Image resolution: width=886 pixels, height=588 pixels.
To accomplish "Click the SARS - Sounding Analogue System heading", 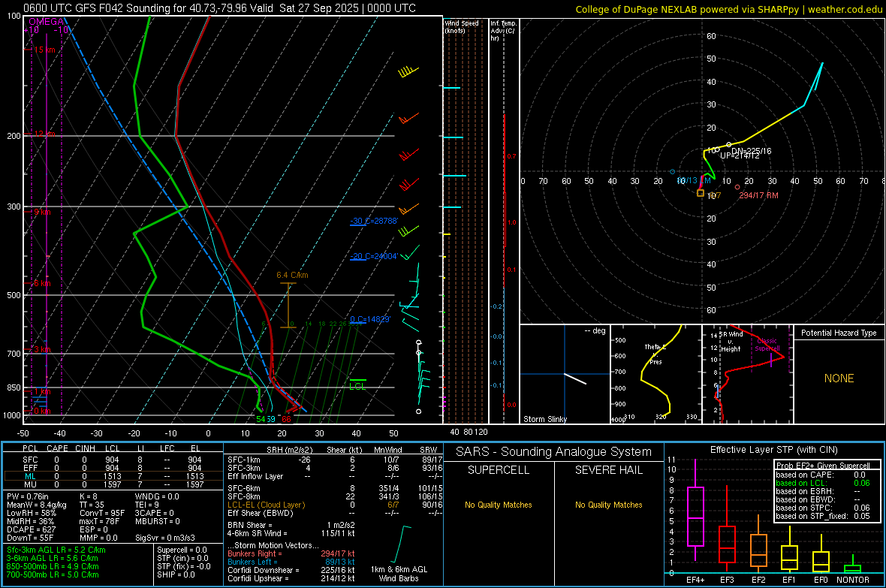I will tap(553, 452).
